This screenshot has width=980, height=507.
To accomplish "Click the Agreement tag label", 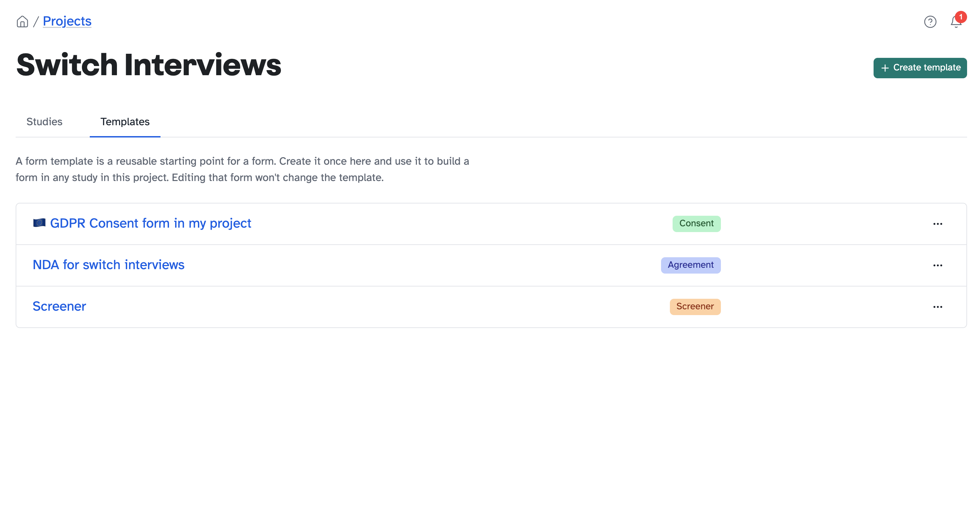I will point(691,265).
